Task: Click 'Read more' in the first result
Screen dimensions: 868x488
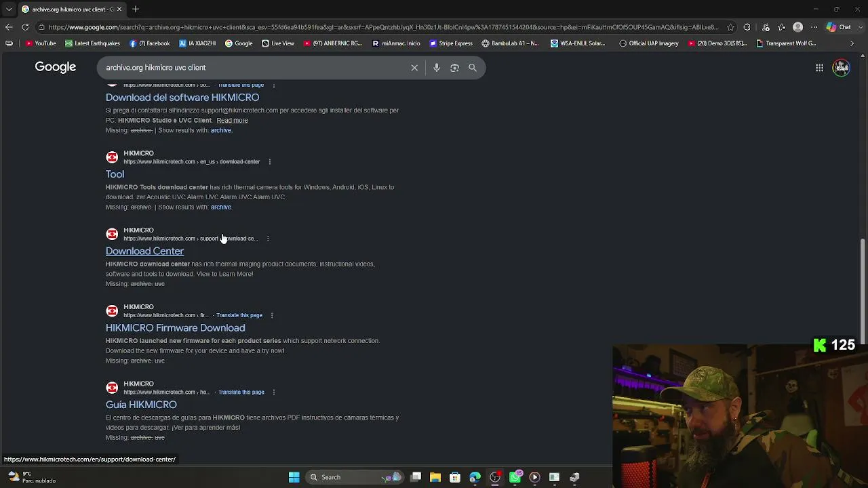Action: (232, 121)
